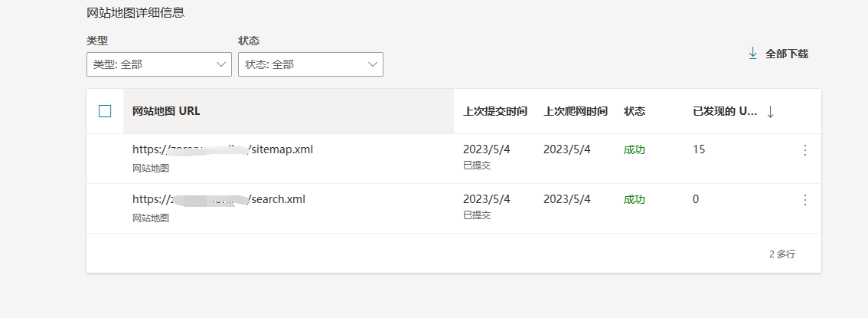
Task: Click 成功 status in sitemap.xml row
Action: [x=635, y=149]
